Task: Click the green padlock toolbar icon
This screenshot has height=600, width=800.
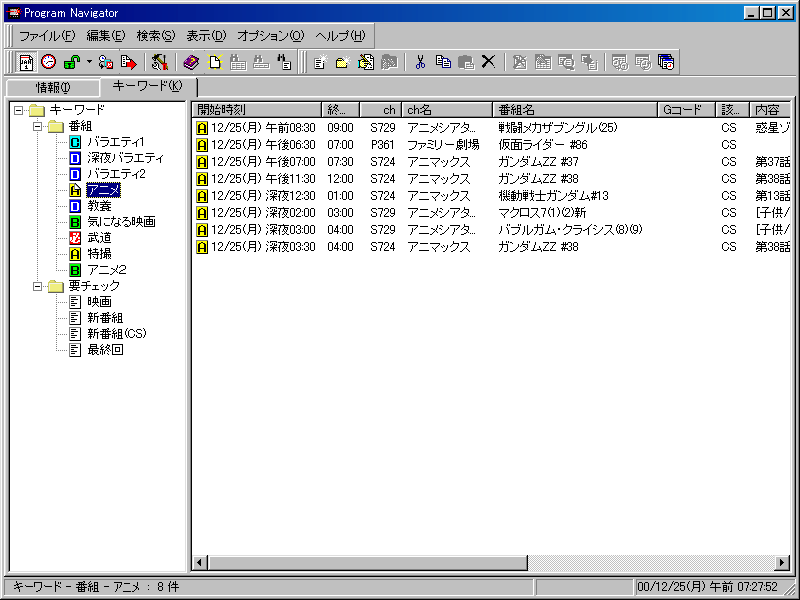Action: [x=72, y=62]
